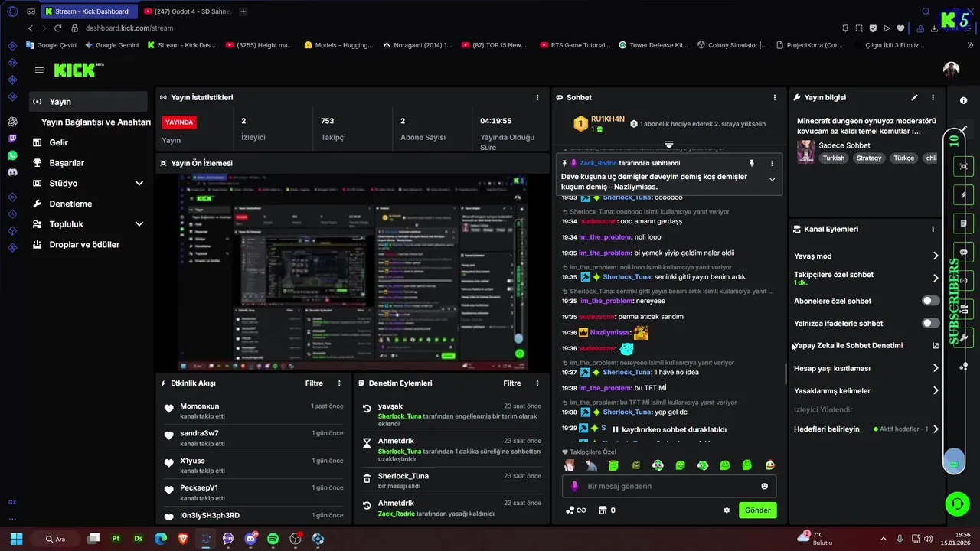Open the downloads icon in browser toolbar

click(x=935, y=28)
